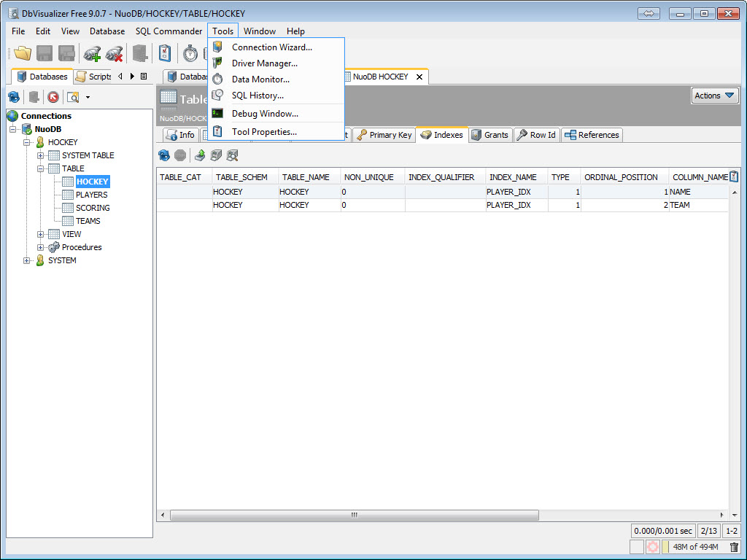Expand the VIEW node
The image size is (747, 560).
pyautogui.click(x=41, y=234)
